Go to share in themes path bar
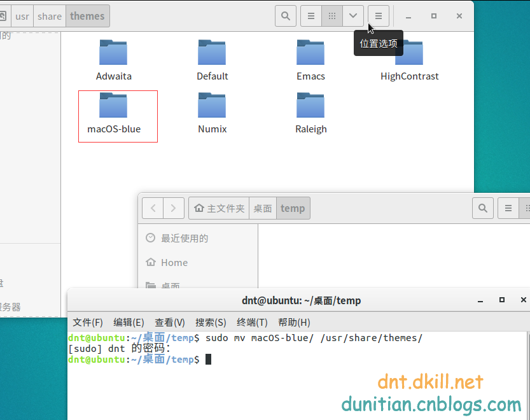The image size is (530, 420). [50, 17]
